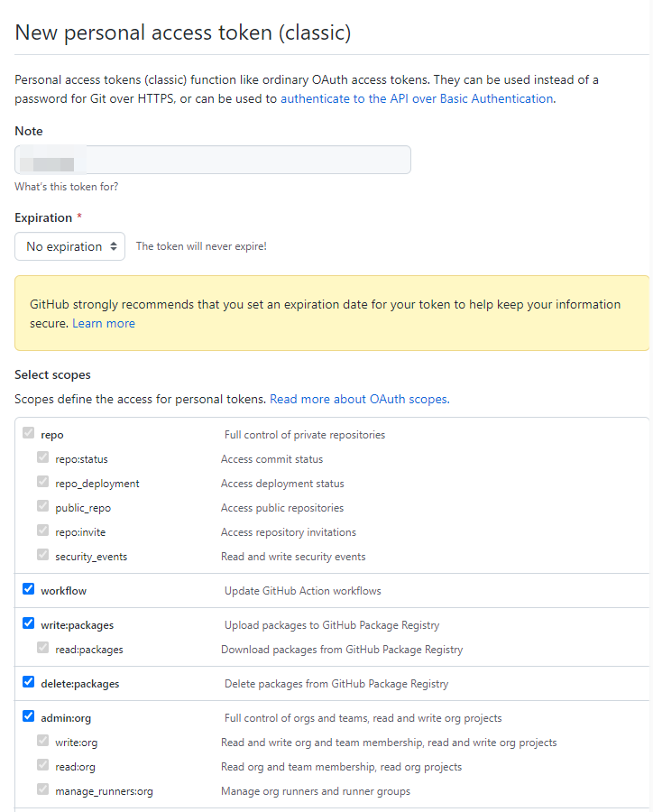Click the 'New personal access token (classic)' heading
653x812 pixels.
point(183,32)
